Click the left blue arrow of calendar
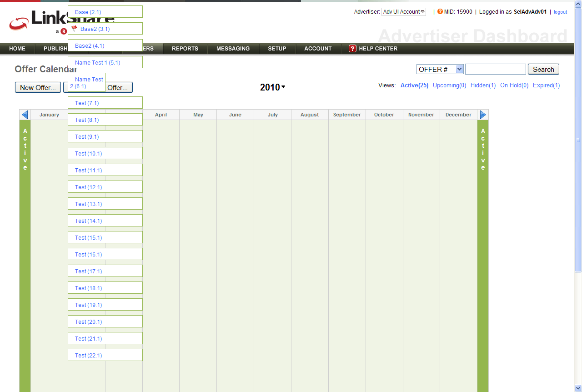Image resolution: width=582 pixels, height=392 pixels. coord(25,115)
